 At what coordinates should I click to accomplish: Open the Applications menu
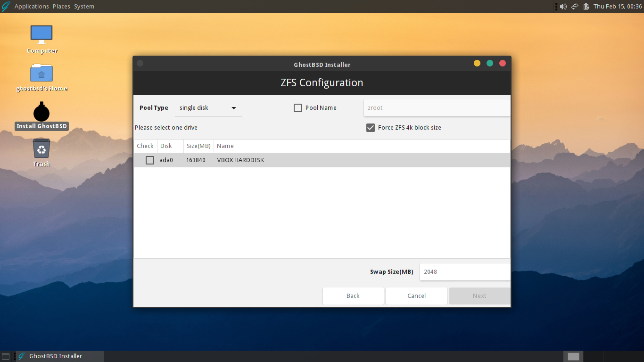click(x=32, y=7)
